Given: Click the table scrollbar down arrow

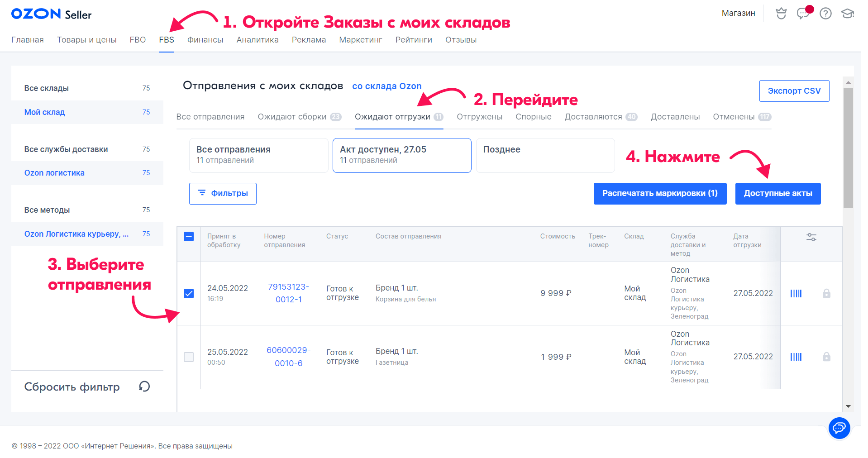Looking at the screenshot, I should click(x=849, y=406).
